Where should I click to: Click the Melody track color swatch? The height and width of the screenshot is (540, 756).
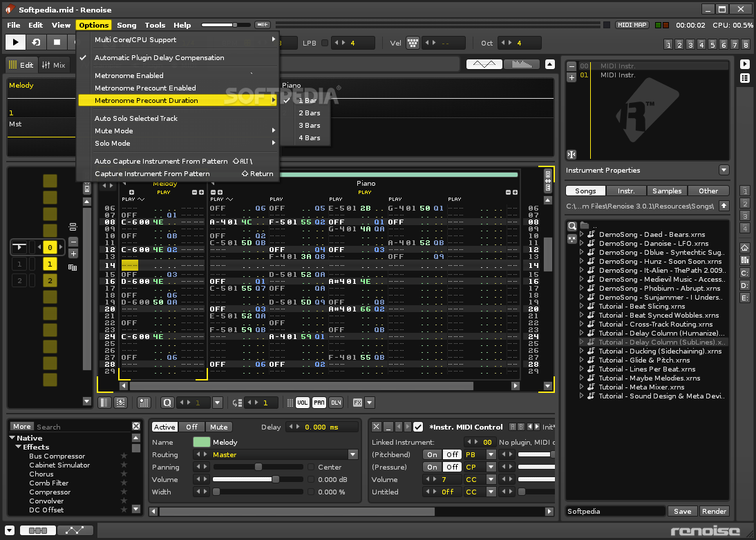point(202,442)
